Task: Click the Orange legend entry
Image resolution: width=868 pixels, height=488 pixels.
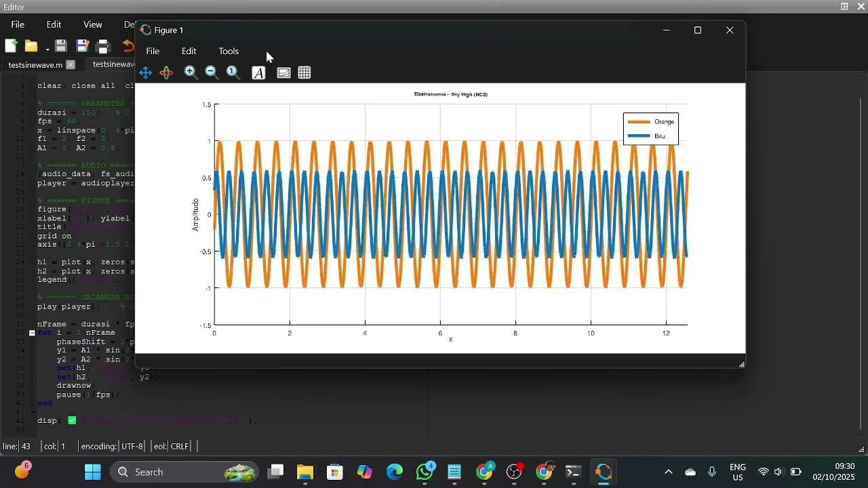Action: (651, 122)
